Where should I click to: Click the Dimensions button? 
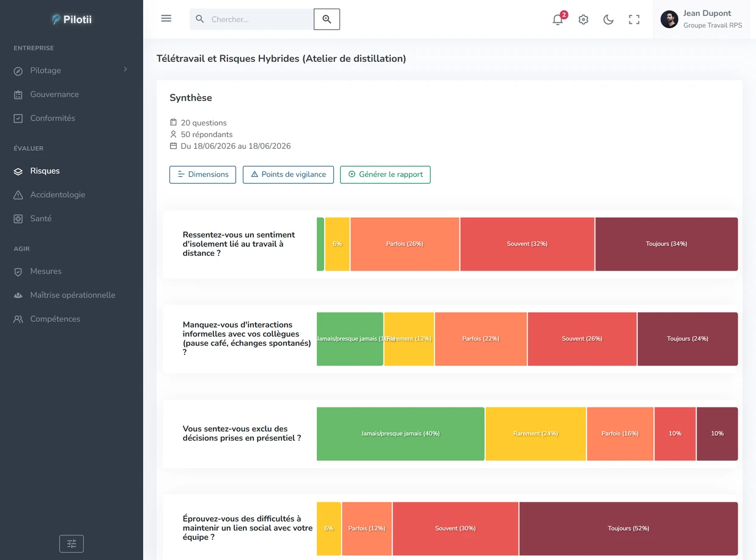pos(202,174)
